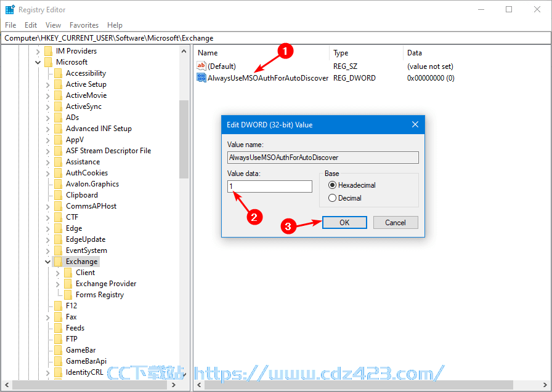
Task: Click the 0x00000000 (0) data cell
Action: [431, 78]
